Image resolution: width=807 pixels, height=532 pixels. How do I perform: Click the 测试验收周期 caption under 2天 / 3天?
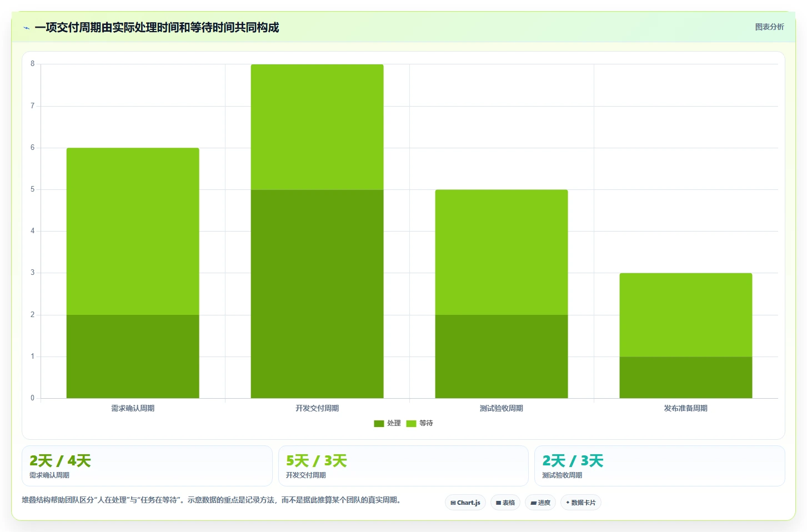(x=562, y=475)
